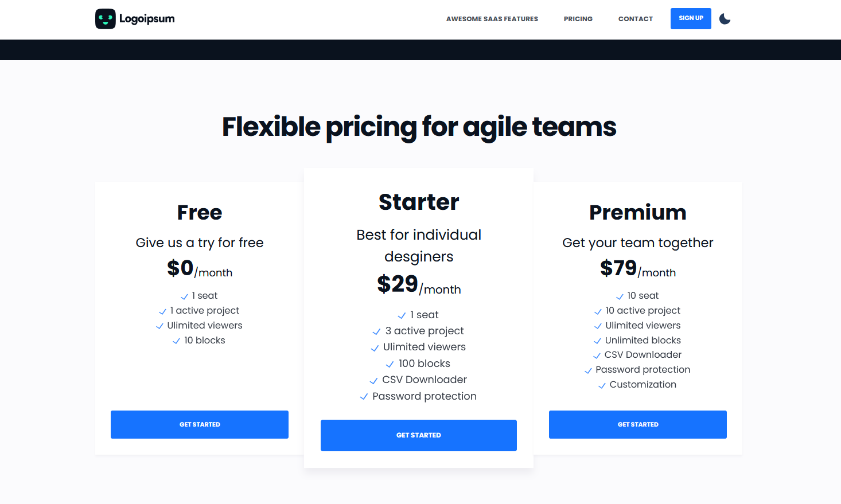This screenshot has width=841, height=504.
Task: Open the "Contact" navigation link
Action: [x=635, y=18]
